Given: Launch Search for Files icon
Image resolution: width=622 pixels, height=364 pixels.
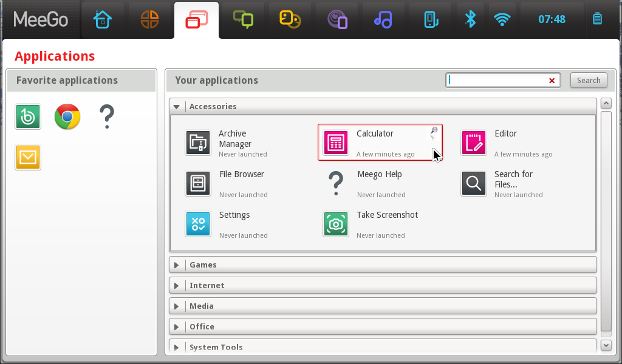Looking at the screenshot, I should pyautogui.click(x=474, y=183).
